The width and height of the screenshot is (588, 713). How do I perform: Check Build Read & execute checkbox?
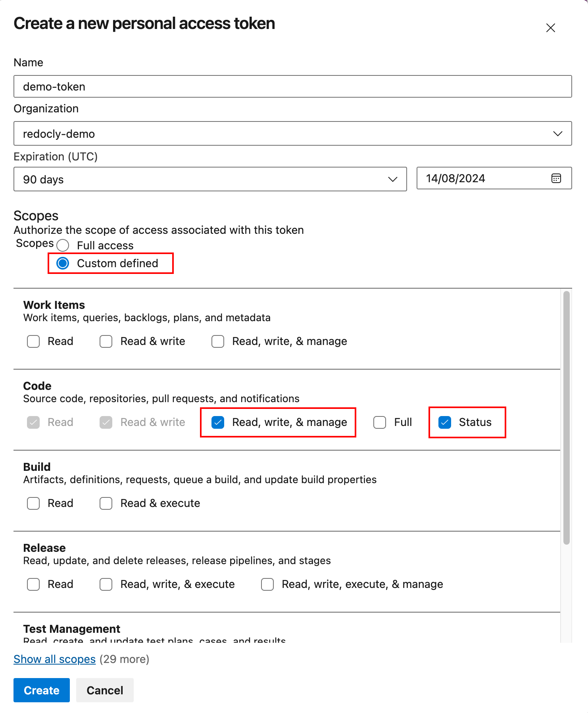(x=106, y=503)
